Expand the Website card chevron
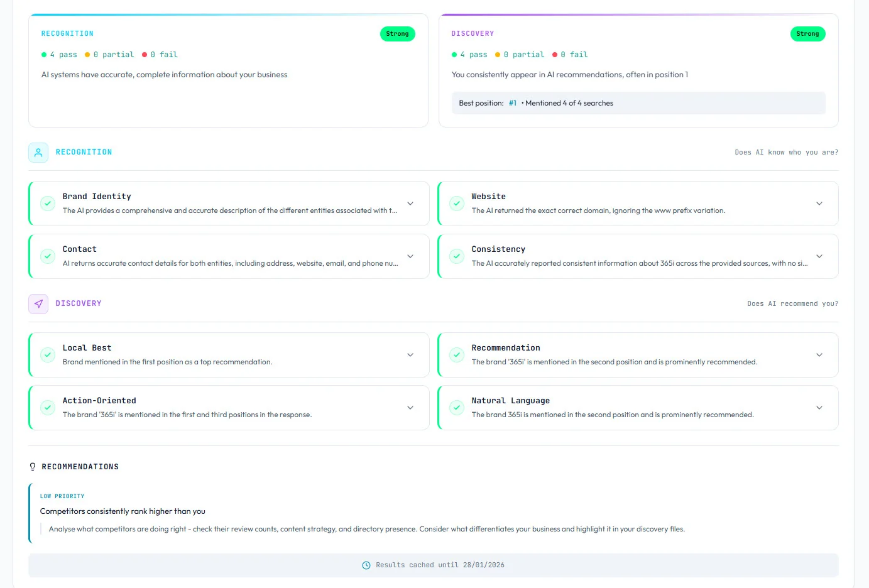Image resolution: width=869 pixels, height=588 pixels. (x=819, y=204)
